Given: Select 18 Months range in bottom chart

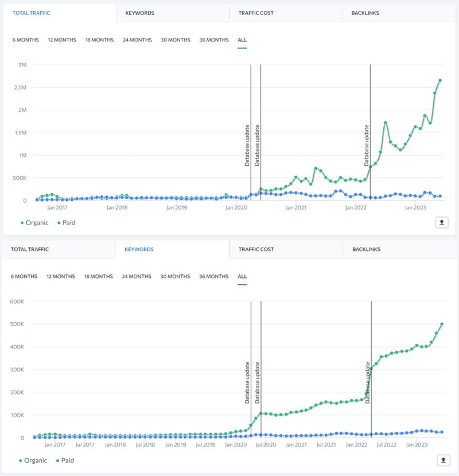Looking at the screenshot, I should 99,277.
